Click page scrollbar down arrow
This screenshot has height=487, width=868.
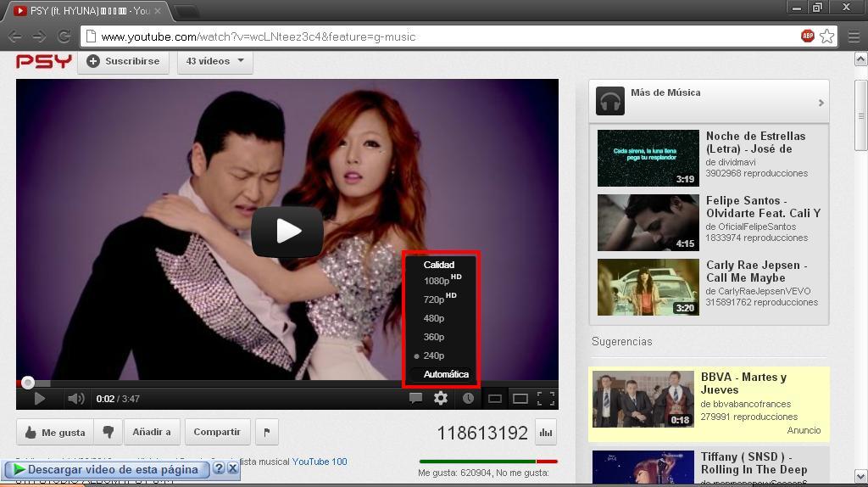coord(861,476)
